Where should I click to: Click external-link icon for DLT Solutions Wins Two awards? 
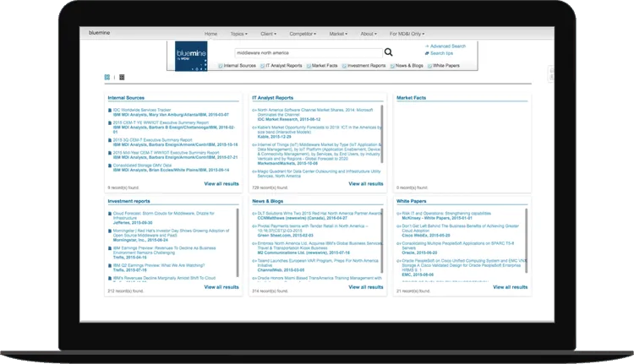coord(254,214)
